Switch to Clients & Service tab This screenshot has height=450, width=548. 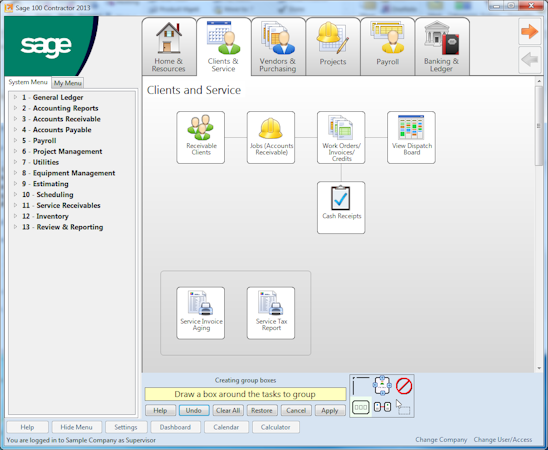click(223, 46)
